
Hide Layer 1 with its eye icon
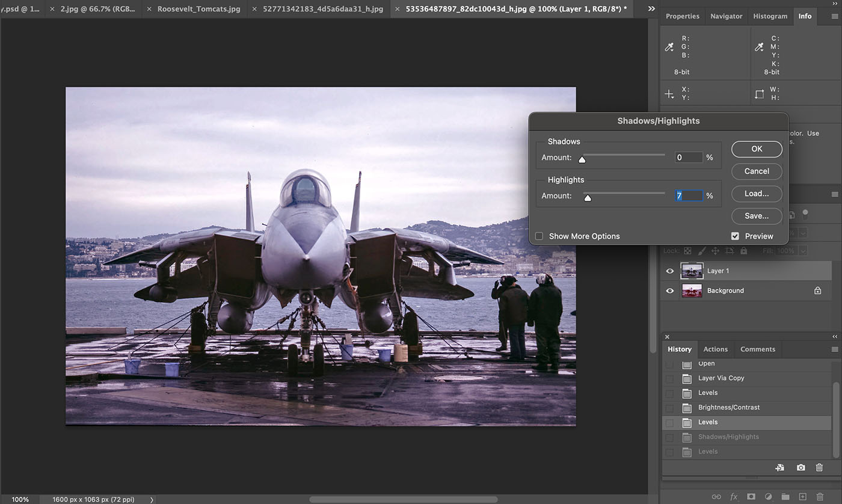(670, 271)
